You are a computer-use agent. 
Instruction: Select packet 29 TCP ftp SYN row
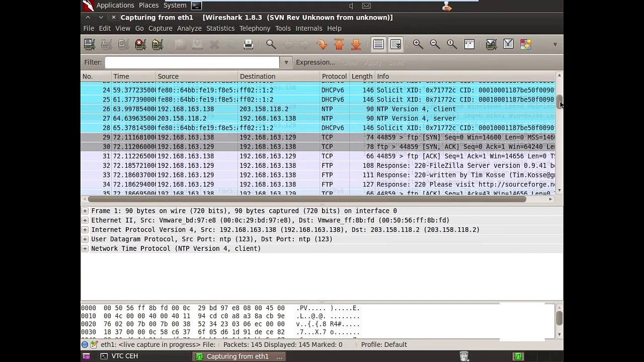[318, 137]
